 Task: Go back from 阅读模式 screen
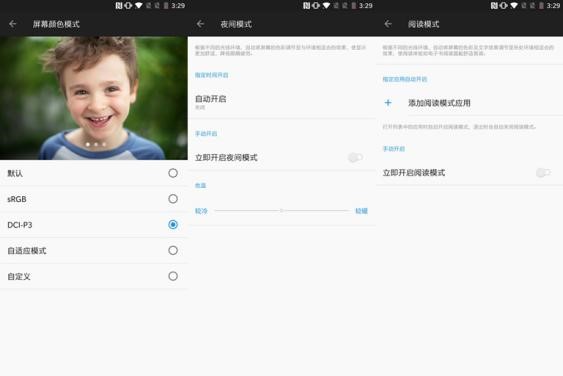(388, 24)
